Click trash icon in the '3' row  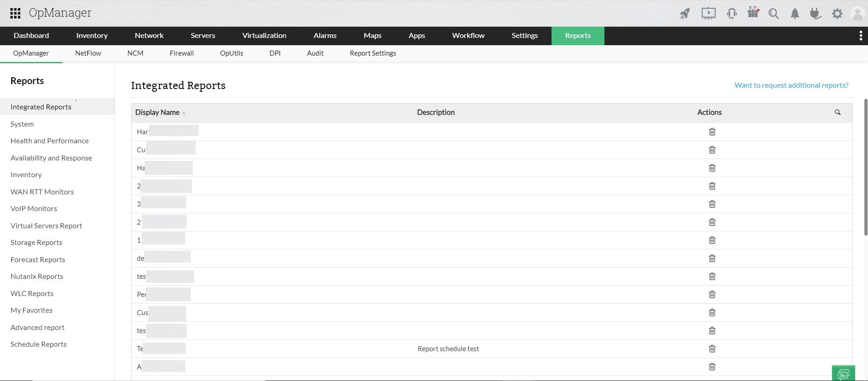click(x=712, y=204)
